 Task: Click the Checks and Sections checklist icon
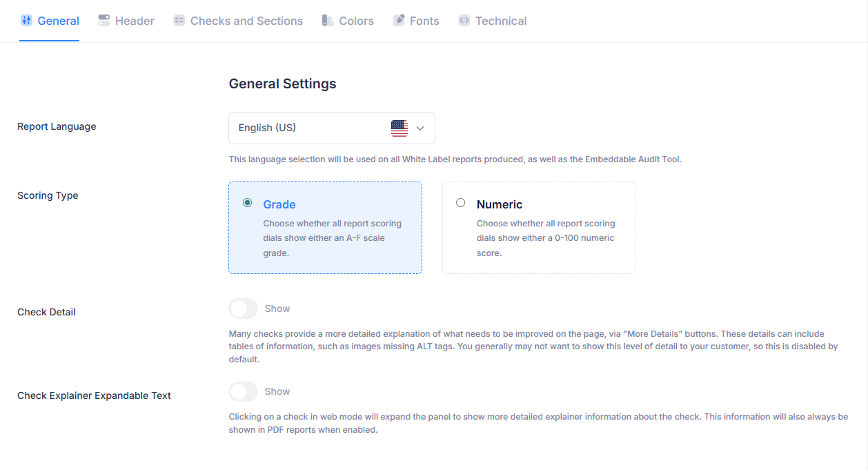click(179, 21)
